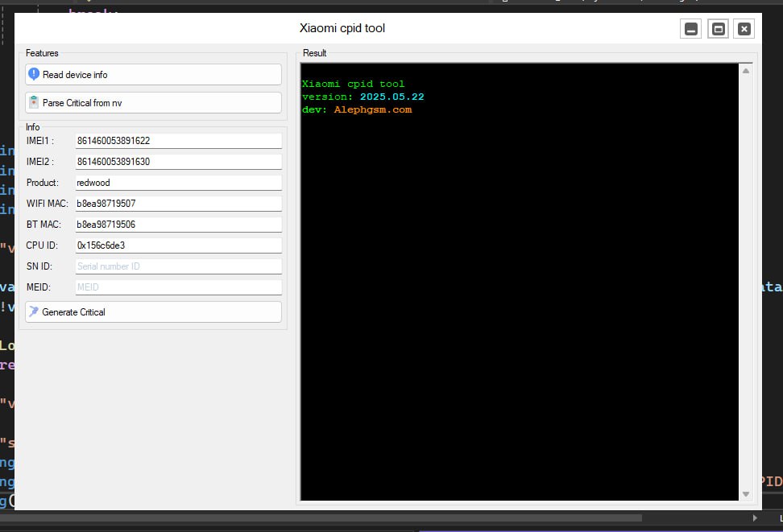Click the Result panel scroll down arrow
Screen dimensions: 783x532
click(746, 493)
